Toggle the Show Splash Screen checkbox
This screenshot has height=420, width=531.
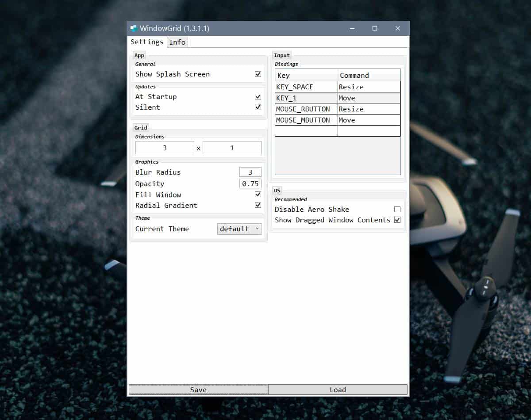point(258,74)
